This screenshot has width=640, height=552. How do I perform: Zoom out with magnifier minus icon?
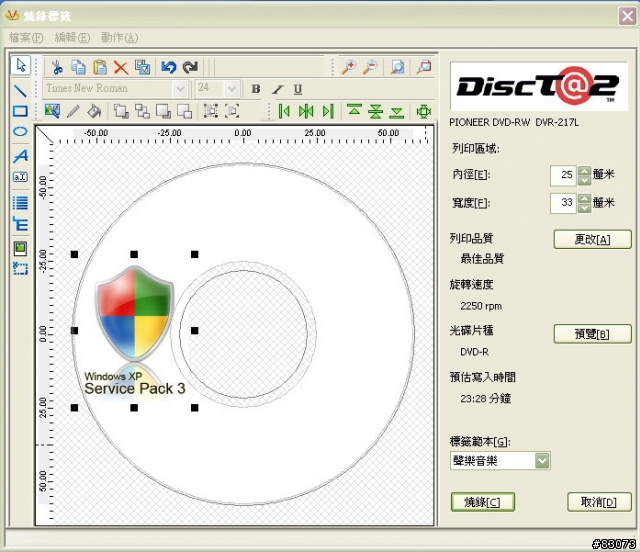click(370, 67)
